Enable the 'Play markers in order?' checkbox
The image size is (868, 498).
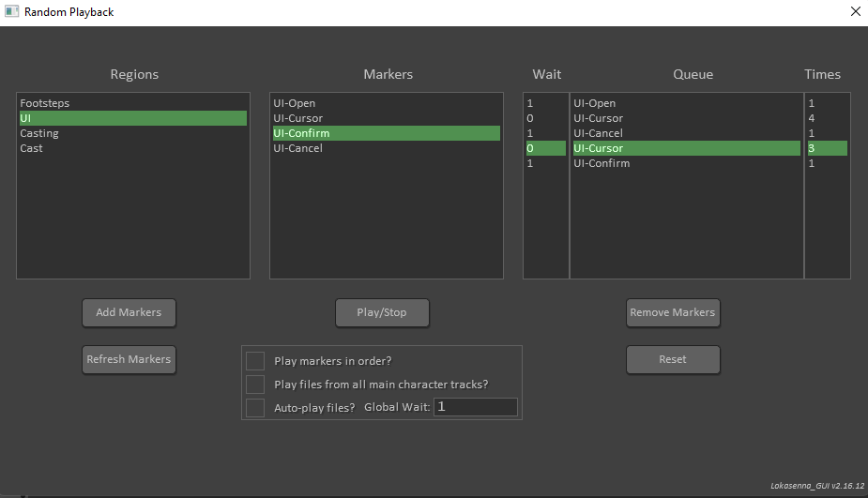point(255,361)
